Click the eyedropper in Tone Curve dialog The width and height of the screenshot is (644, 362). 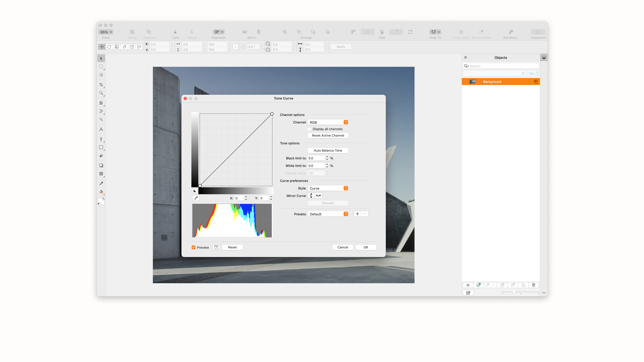pos(196,198)
